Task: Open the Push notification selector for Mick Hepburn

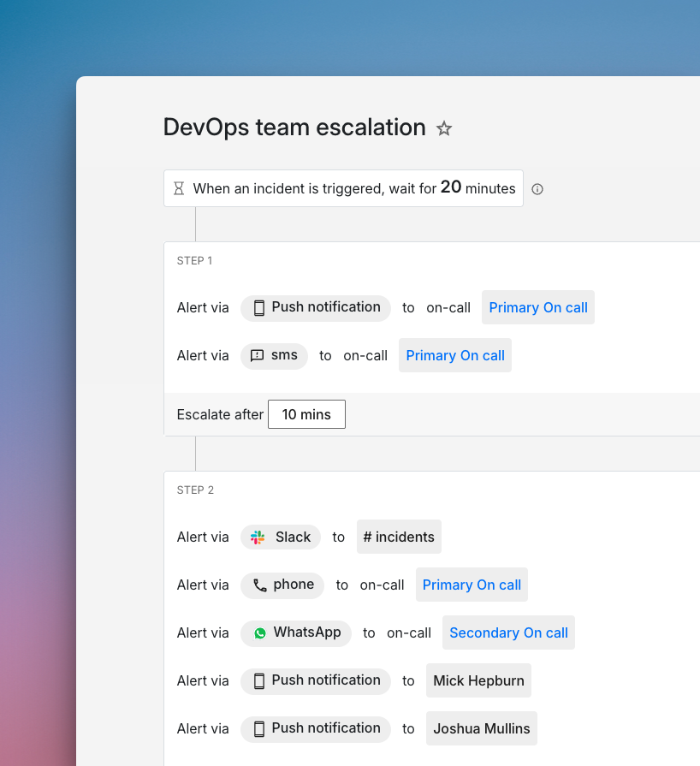Action: 316,681
